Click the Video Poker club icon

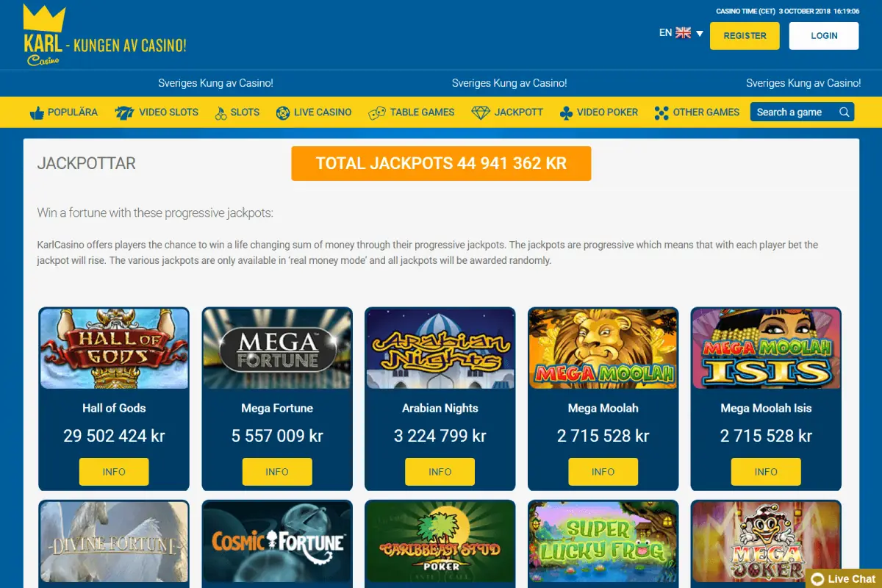click(566, 112)
